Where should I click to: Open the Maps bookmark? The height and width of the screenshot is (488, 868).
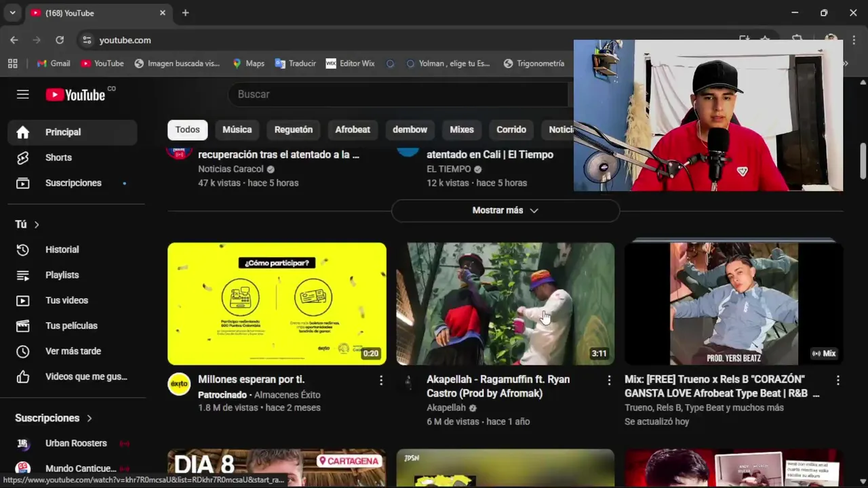248,63
